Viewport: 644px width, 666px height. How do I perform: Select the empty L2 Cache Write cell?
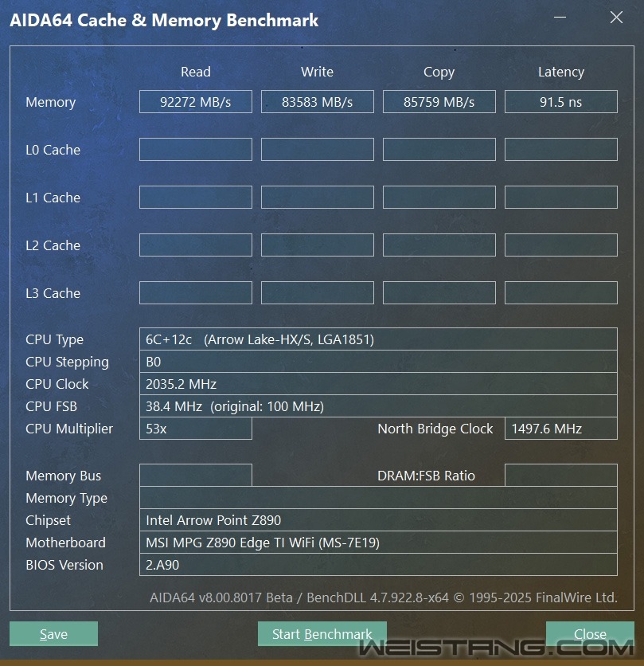pos(317,245)
